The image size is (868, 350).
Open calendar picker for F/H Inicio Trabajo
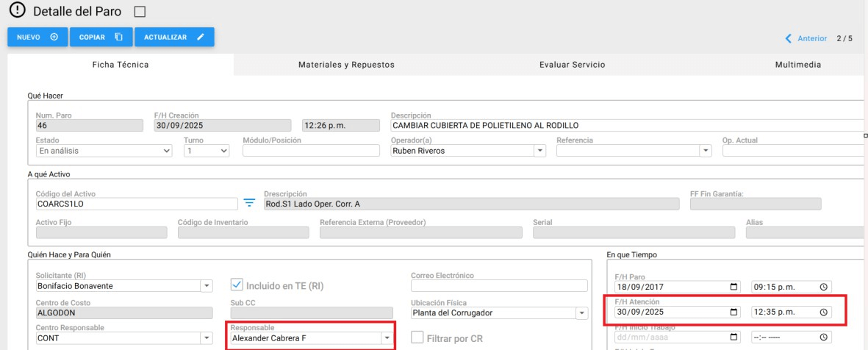click(733, 337)
